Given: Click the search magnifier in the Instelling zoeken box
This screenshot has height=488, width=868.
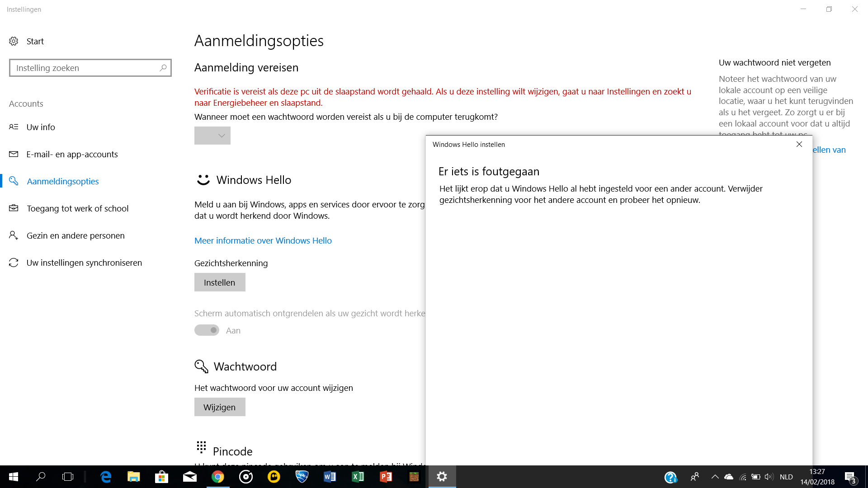Looking at the screenshot, I should pyautogui.click(x=163, y=68).
